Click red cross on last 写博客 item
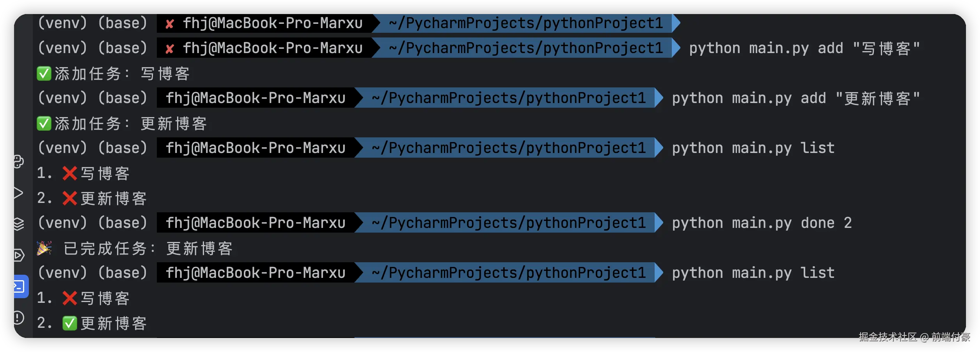The image size is (980, 352). (70, 298)
